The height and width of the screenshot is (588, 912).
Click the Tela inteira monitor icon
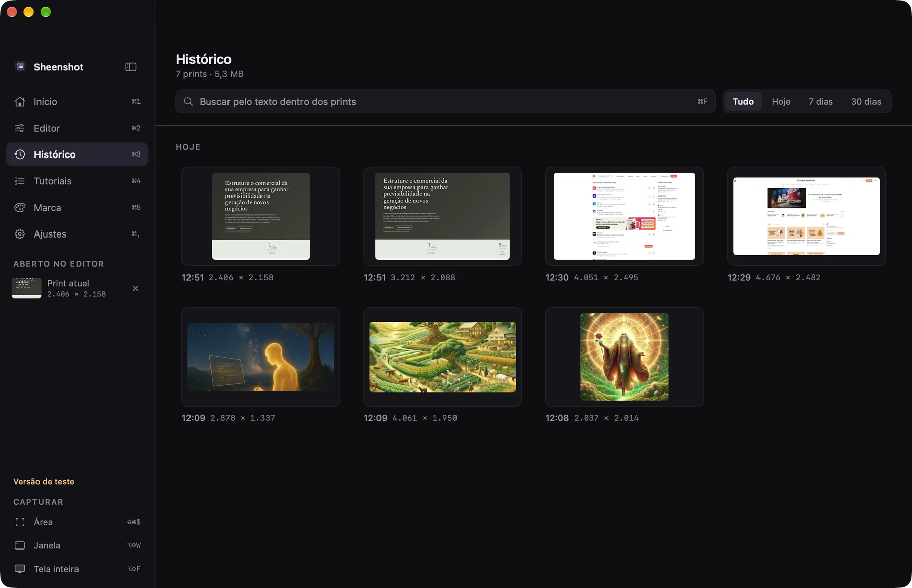tap(20, 569)
